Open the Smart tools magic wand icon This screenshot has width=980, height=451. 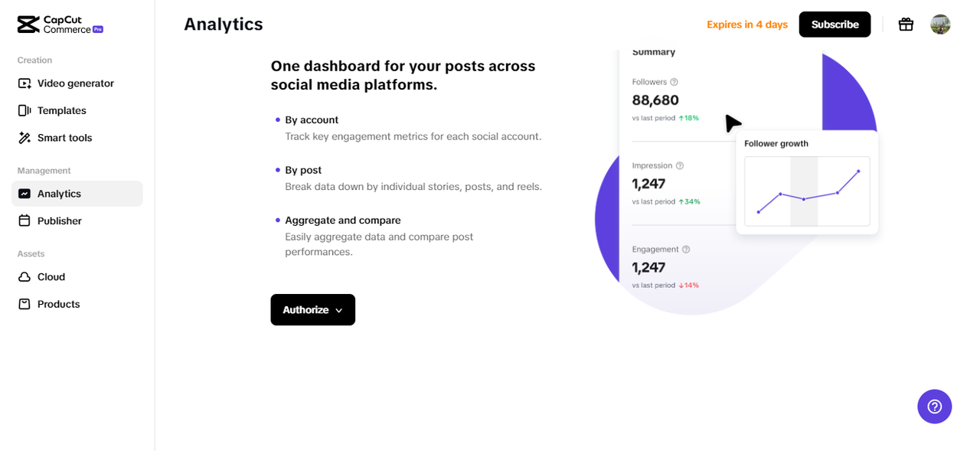click(x=24, y=138)
